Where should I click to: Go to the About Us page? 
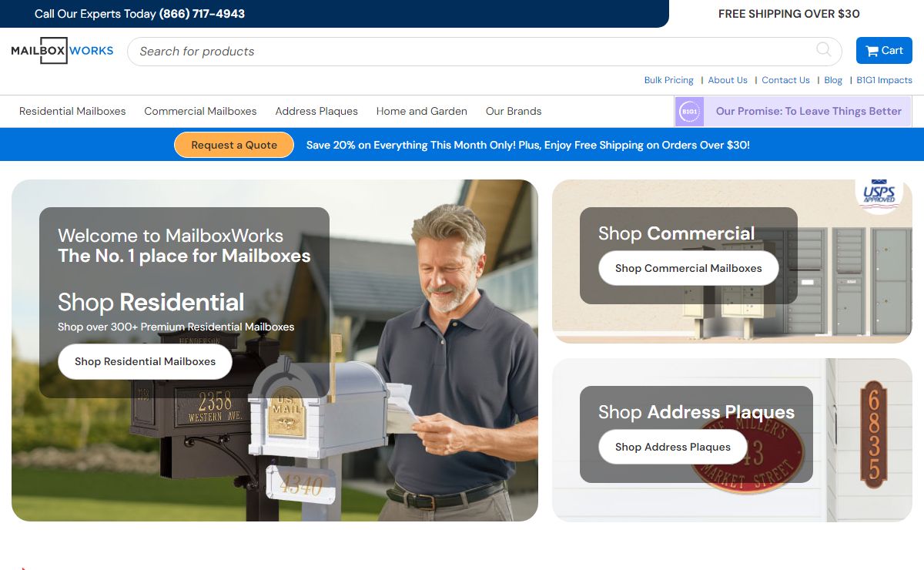pos(728,80)
